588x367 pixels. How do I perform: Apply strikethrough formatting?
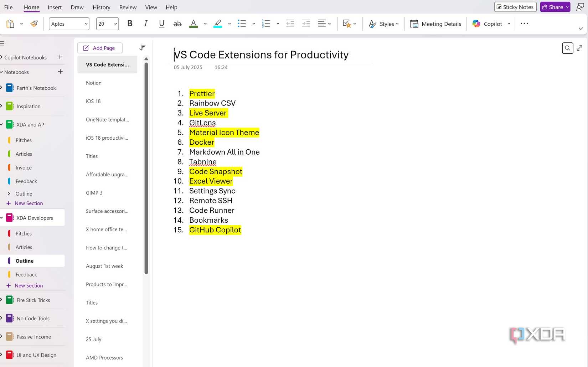(x=177, y=24)
